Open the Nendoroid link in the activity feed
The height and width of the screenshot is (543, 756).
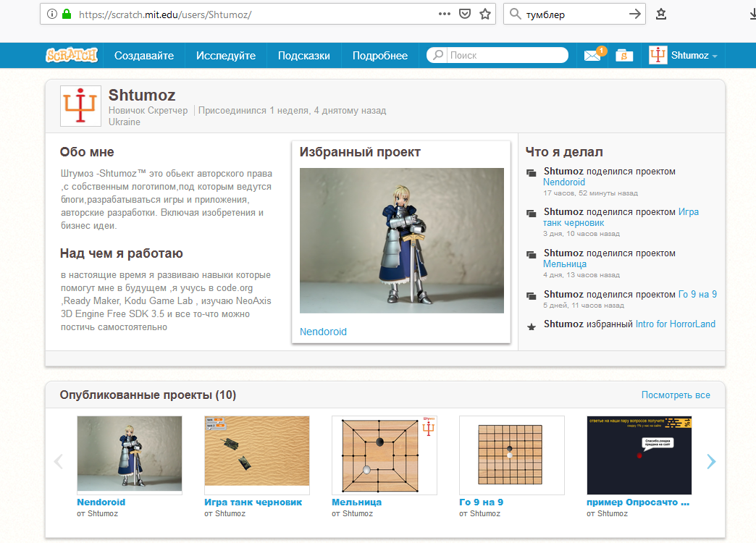[x=564, y=182]
